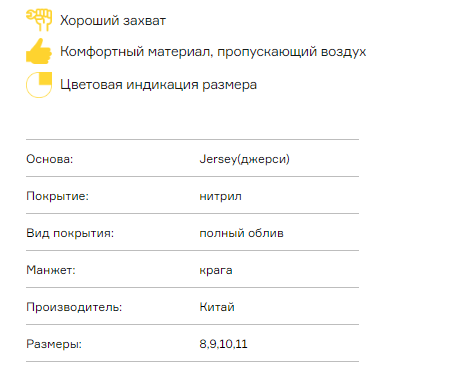Click the 'Производитель:' label
Image resolution: width=460 pixels, height=374 pixels.
74,307
